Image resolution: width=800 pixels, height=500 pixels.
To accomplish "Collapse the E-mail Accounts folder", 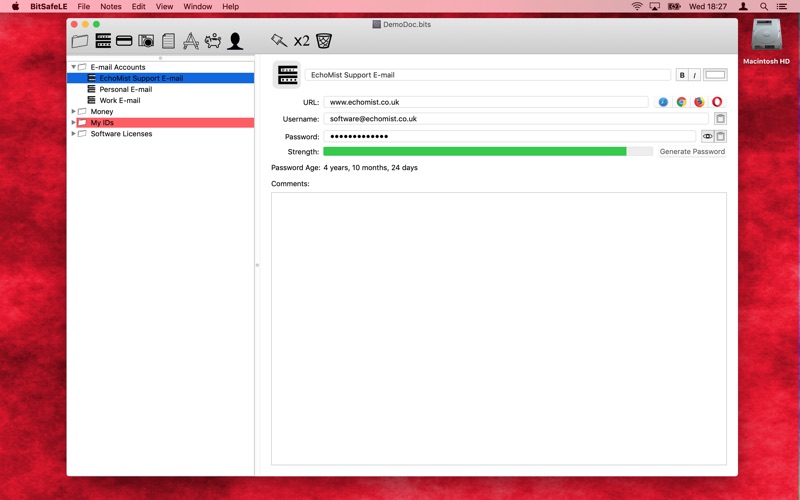I will tap(73, 67).
